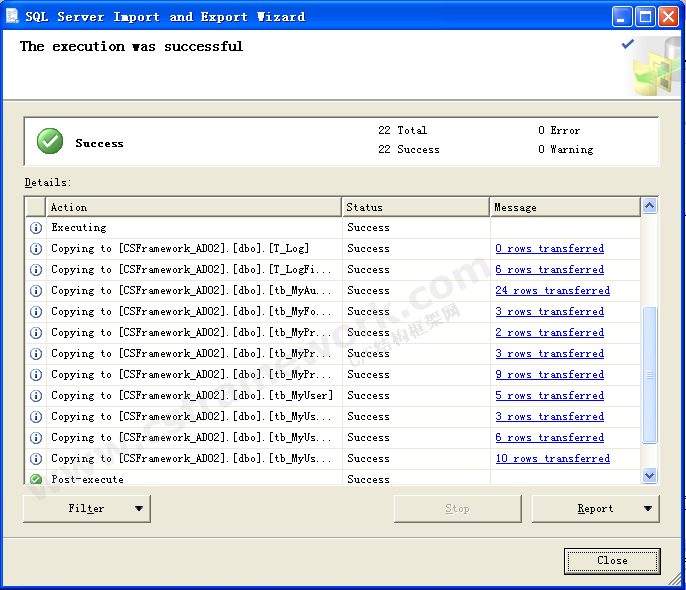The width and height of the screenshot is (686, 590).
Task: Click the Status column header
Action: pos(415,207)
